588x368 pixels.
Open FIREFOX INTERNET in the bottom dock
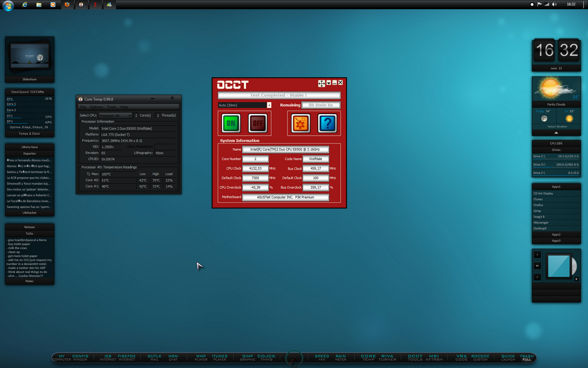tap(126, 358)
